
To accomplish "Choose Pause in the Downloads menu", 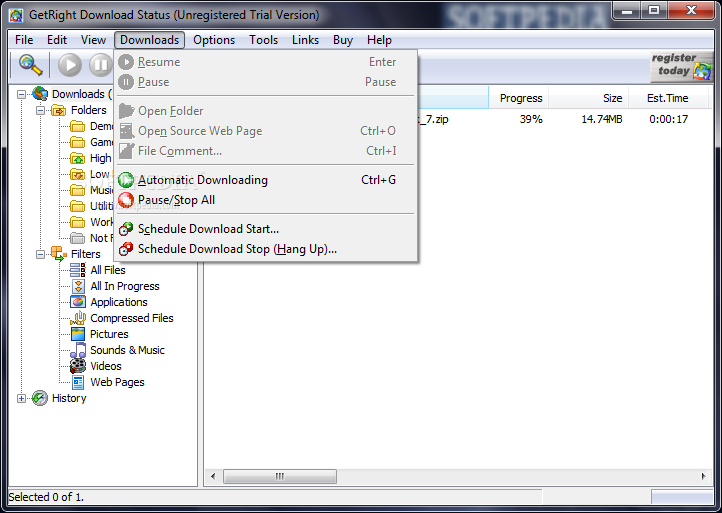I will pyautogui.click(x=266, y=82).
